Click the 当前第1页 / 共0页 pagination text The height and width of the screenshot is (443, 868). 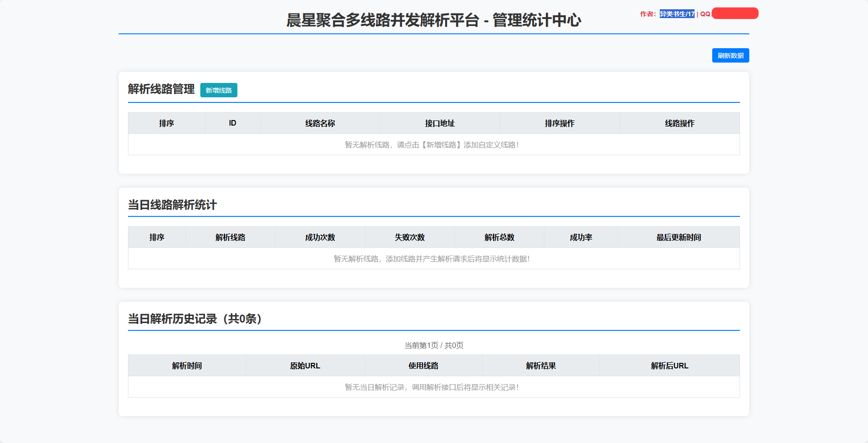(x=434, y=345)
